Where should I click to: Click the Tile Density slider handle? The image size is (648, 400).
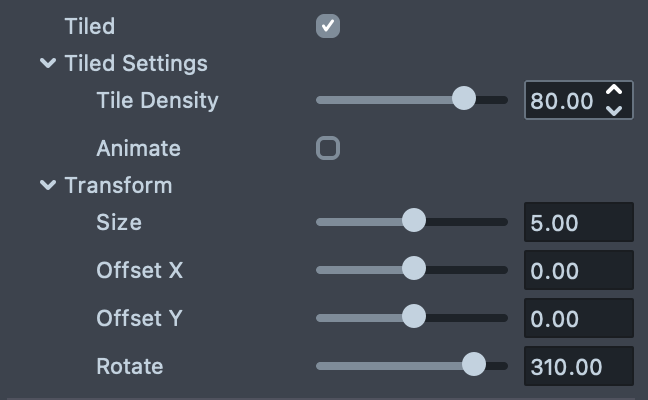[464, 99]
